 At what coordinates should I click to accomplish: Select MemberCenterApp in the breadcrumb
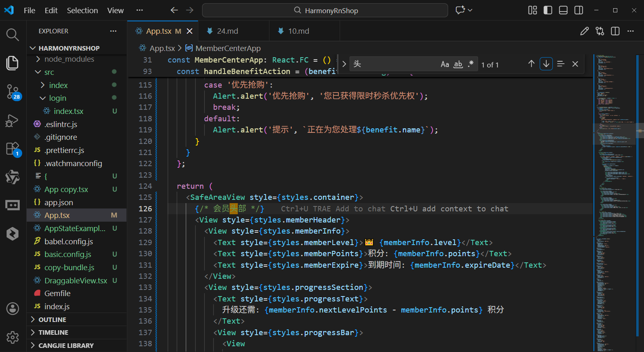[228, 49]
